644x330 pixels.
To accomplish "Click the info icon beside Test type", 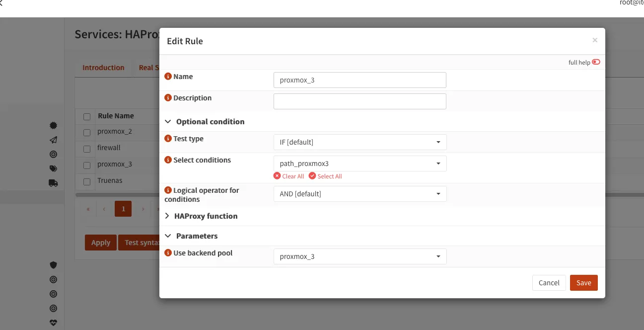I will (x=168, y=139).
